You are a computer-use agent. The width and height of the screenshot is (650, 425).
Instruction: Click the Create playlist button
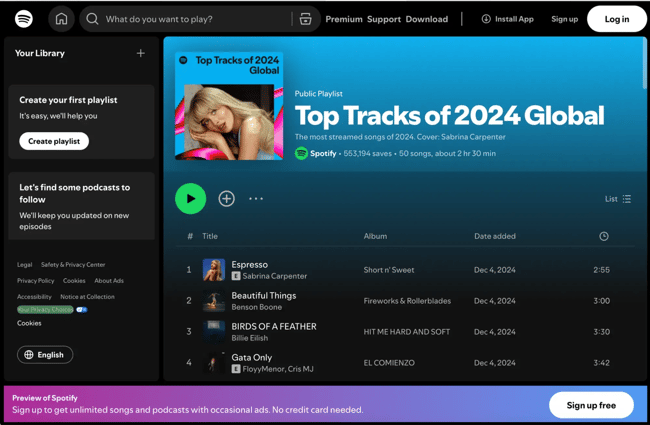pyautogui.click(x=54, y=141)
